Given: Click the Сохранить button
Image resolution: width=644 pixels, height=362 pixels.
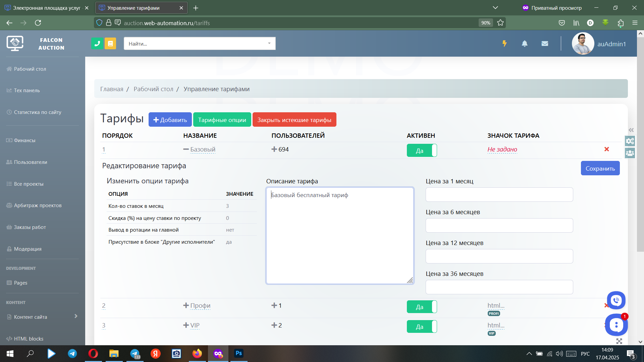Looking at the screenshot, I should pyautogui.click(x=600, y=168).
